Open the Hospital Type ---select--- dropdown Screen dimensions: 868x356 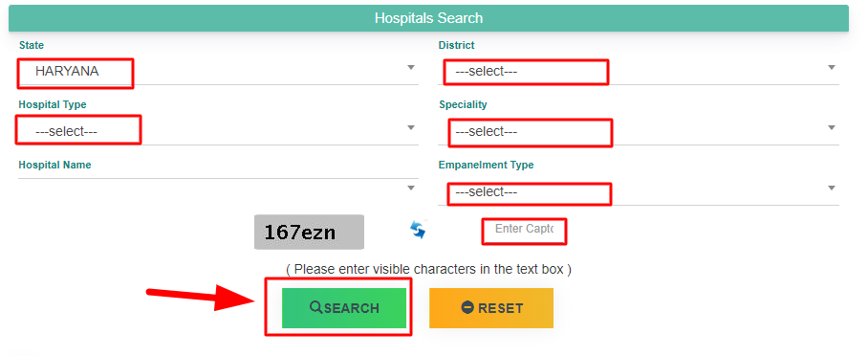[x=218, y=132]
